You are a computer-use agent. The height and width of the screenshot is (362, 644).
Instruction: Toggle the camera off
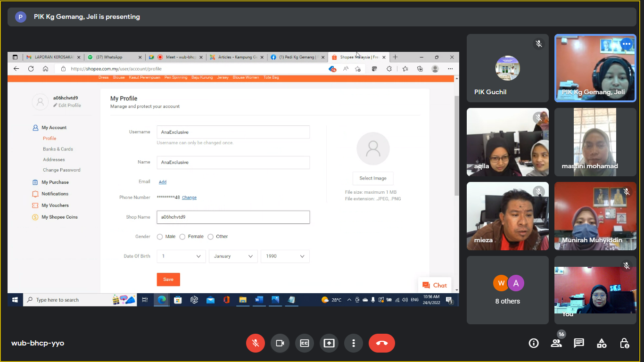click(280, 343)
